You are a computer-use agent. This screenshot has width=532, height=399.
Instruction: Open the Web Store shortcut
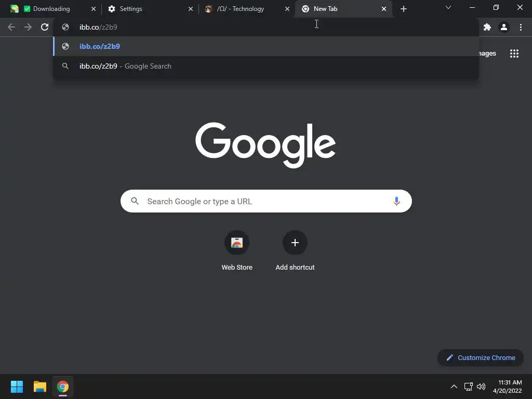[x=237, y=251]
